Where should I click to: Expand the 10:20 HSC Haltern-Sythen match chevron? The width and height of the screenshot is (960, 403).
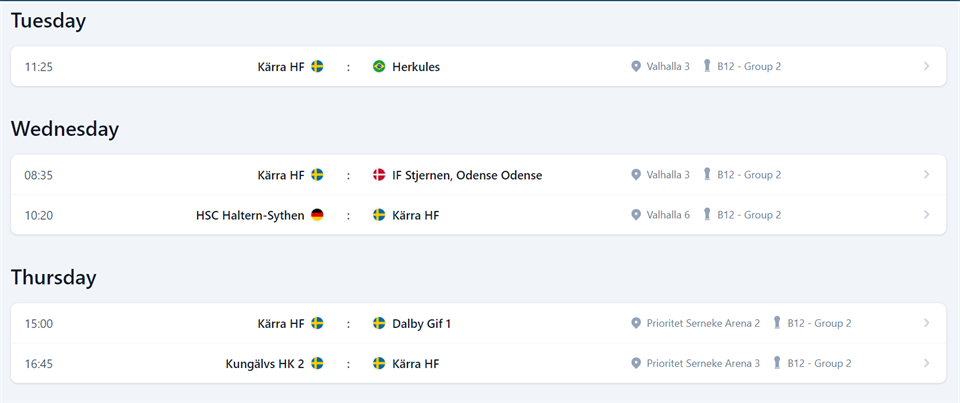coord(926,215)
